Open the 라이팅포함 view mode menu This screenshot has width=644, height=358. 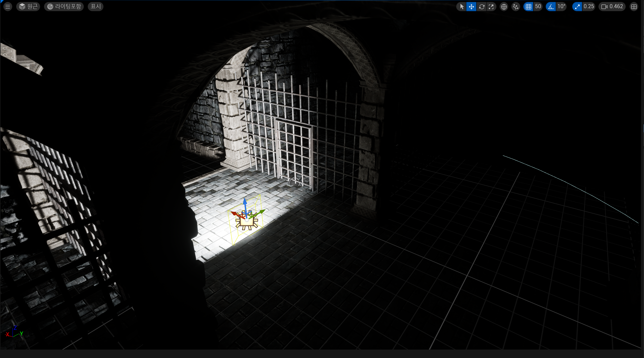click(x=64, y=7)
